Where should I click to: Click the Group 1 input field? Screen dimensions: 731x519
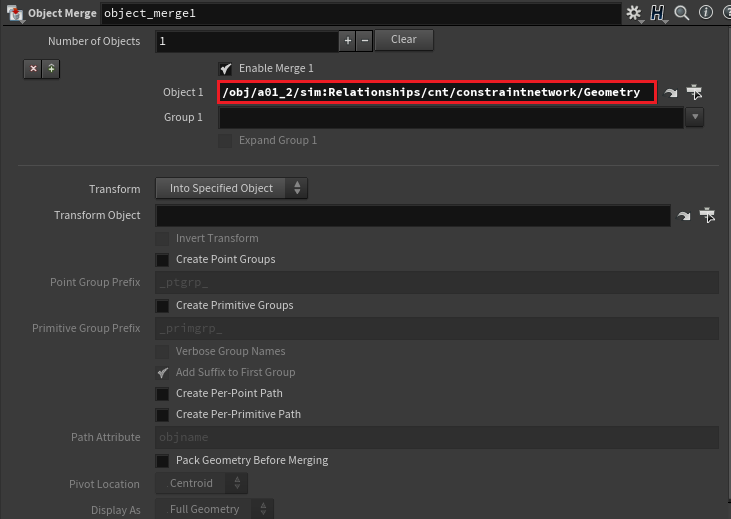[x=451, y=117]
